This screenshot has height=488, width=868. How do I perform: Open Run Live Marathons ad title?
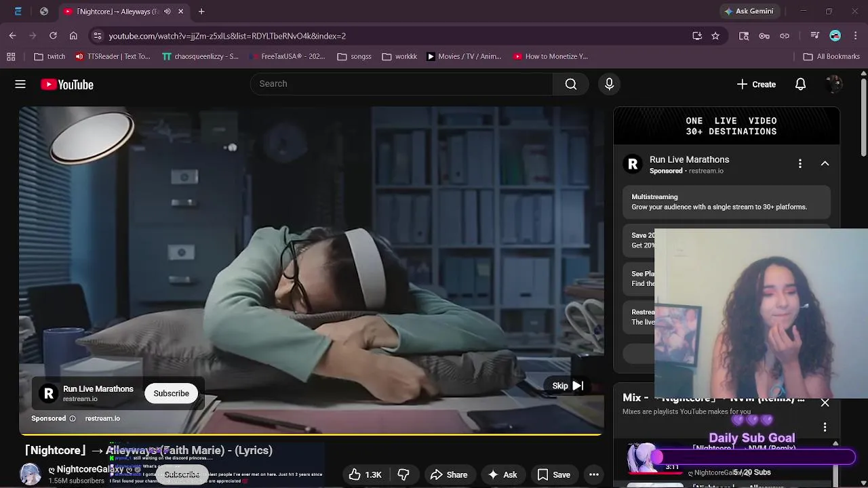click(x=689, y=159)
